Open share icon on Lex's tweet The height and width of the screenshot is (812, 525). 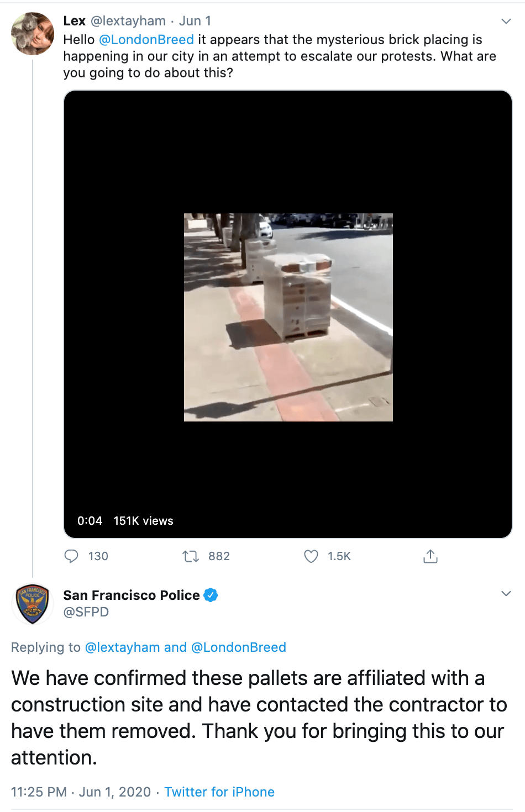click(431, 556)
